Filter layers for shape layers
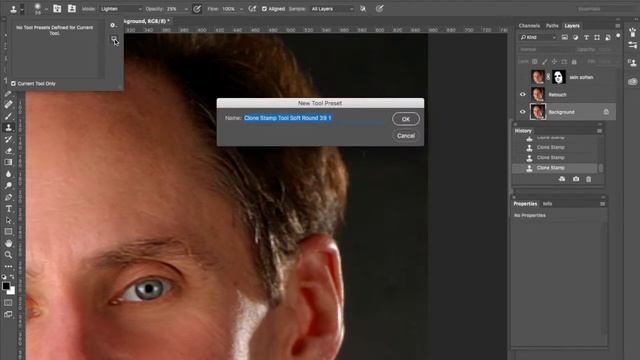 [597, 37]
